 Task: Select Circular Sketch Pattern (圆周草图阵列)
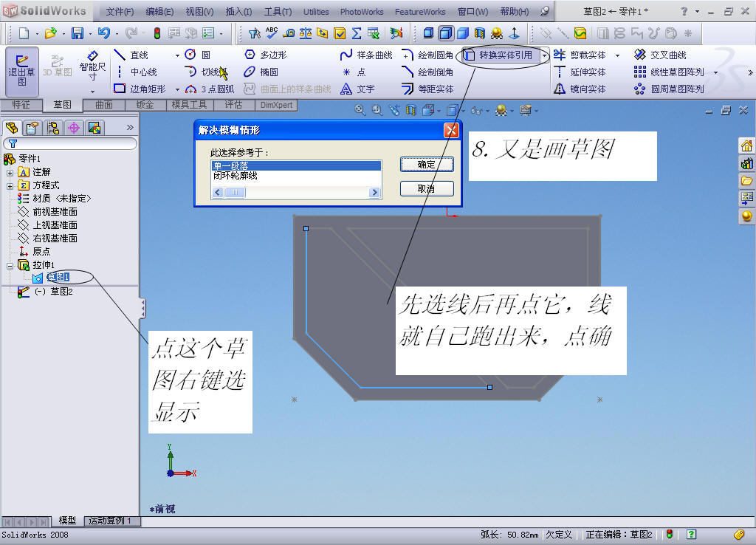point(669,89)
